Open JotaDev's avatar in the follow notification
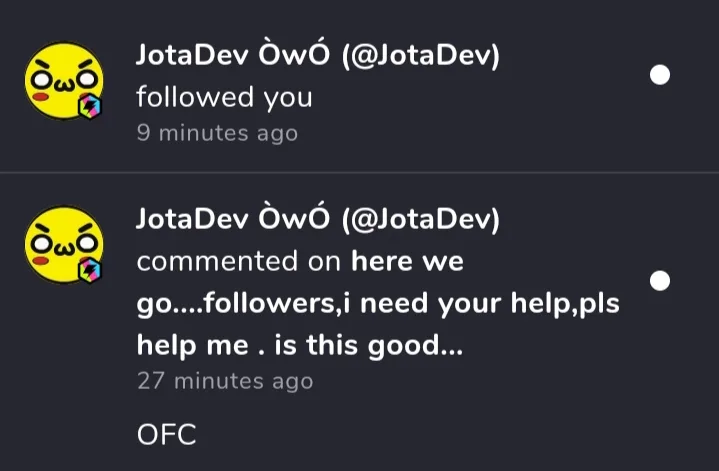Screen dimensions: 719x471 pos(63,80)
